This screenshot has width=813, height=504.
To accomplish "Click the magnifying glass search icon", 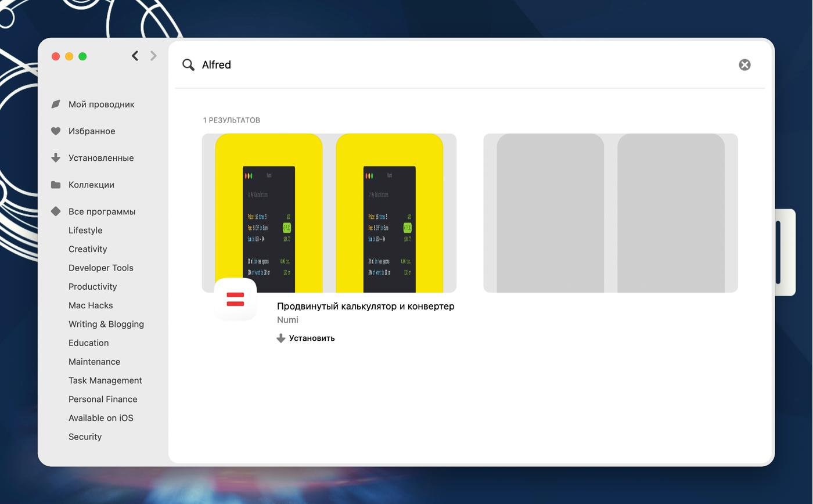I will (x=188, y=64).
